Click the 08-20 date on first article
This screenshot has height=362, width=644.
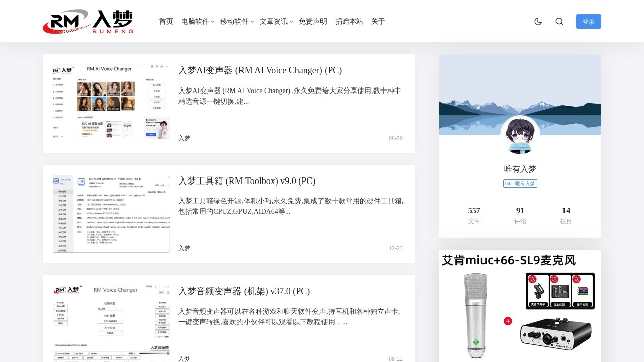396,138
